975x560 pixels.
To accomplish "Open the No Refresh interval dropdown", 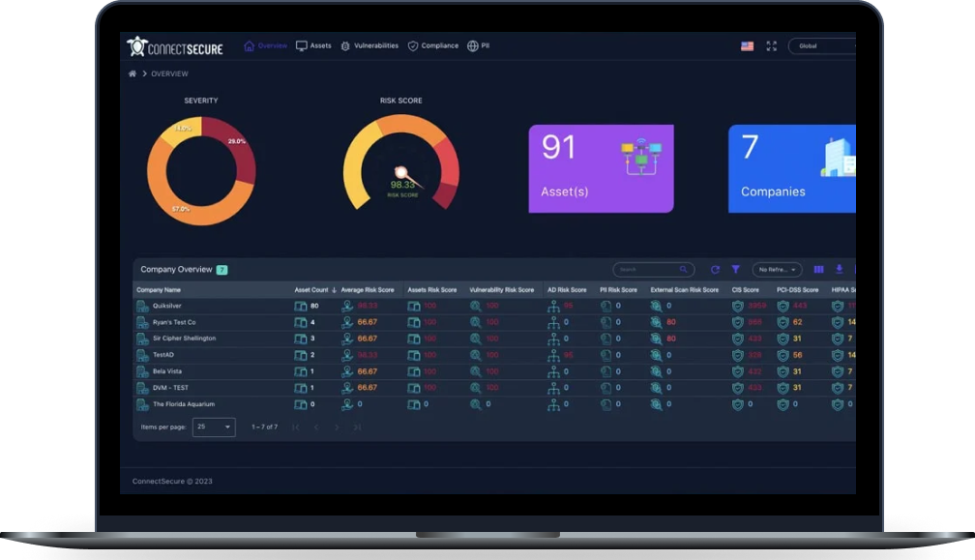I will pyautogui.click(x=778, y=269).
